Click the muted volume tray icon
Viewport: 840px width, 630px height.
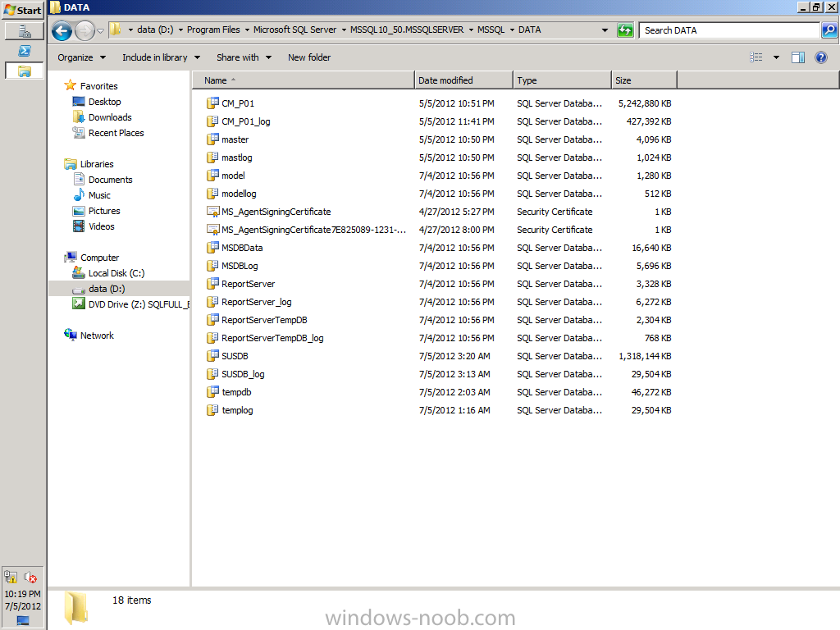tap(30, 577)
